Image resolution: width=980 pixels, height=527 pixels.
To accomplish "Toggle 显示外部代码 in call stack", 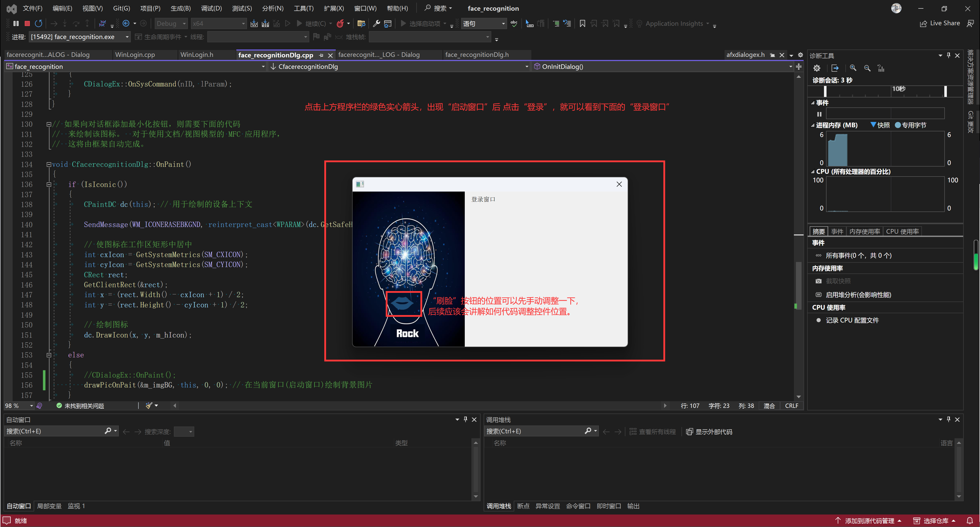I will [709, 431].
